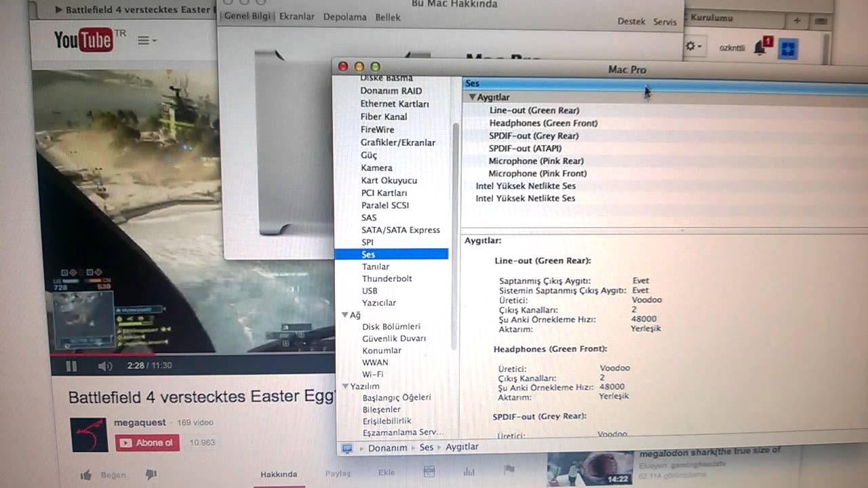The height and width of the screenshot is (488, 868).
Task: Select Microphone (Pink Rear) device row
Action: pos(536,161)
